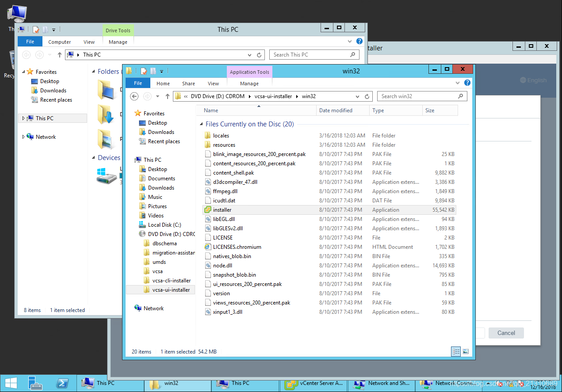
Task: Select the d3dcompiler_47.dll file icon
Action: (x=208, y=182)
